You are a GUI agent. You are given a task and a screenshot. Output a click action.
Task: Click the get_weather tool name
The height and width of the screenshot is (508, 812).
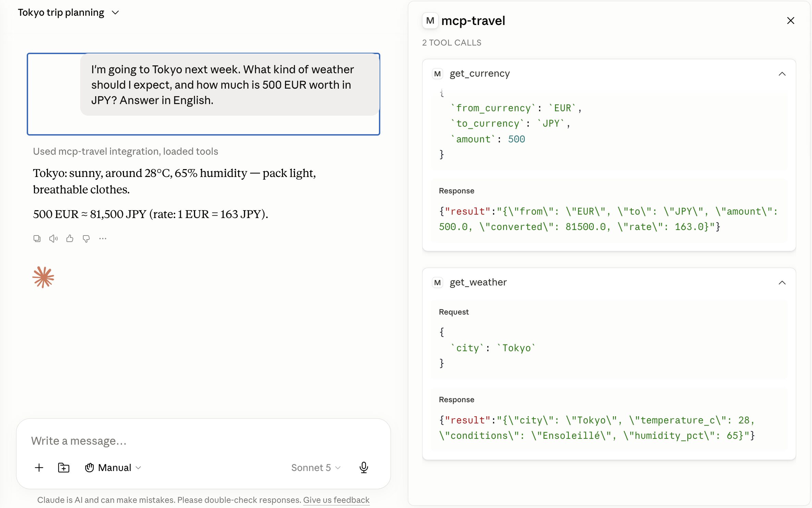pos(478,282)
